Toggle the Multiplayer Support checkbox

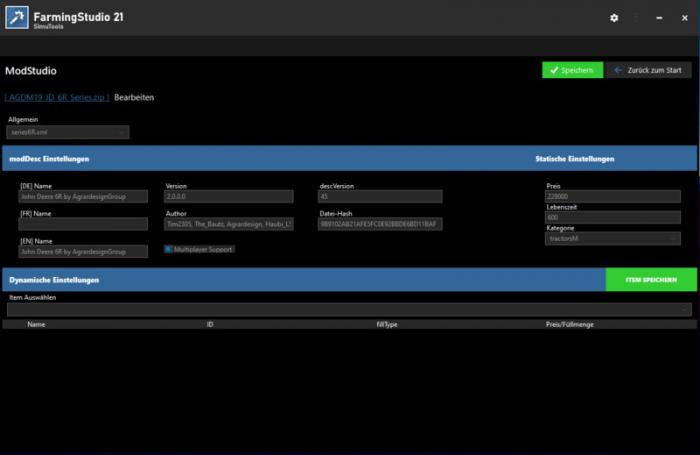168,249
